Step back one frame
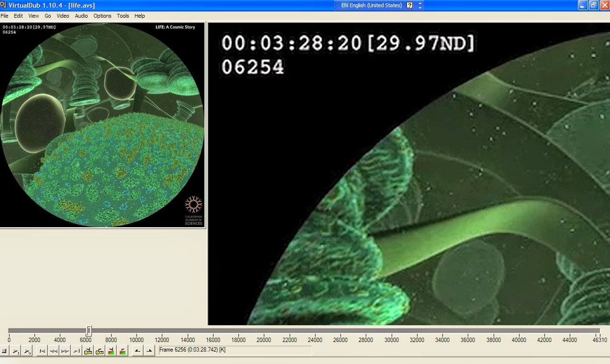The height and width of the screenshot is (364, 610). click(54, 351)
